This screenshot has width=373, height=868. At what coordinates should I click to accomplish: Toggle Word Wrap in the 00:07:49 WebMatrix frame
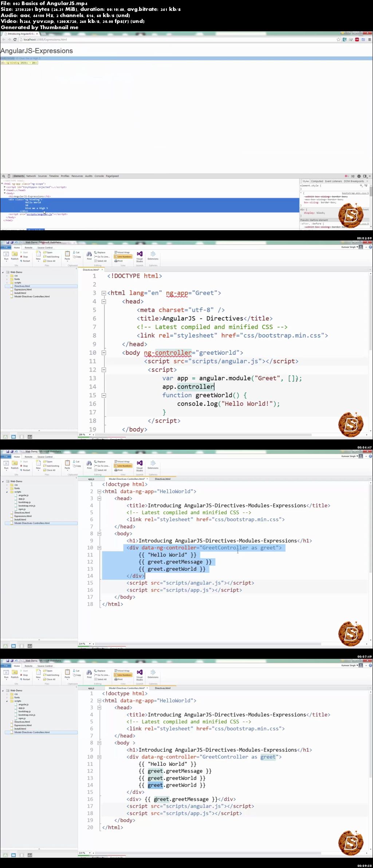122,462
